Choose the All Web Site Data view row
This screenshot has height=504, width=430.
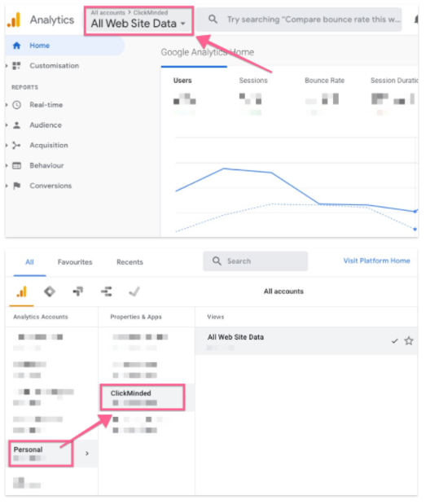[x=306, y=341]
